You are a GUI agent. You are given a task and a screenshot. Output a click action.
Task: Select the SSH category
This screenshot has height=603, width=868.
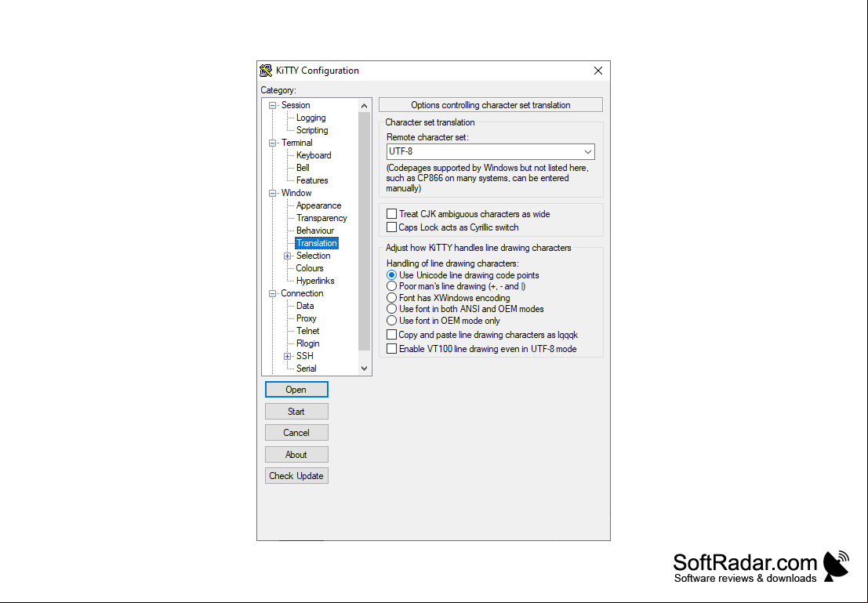click(304, 356)
